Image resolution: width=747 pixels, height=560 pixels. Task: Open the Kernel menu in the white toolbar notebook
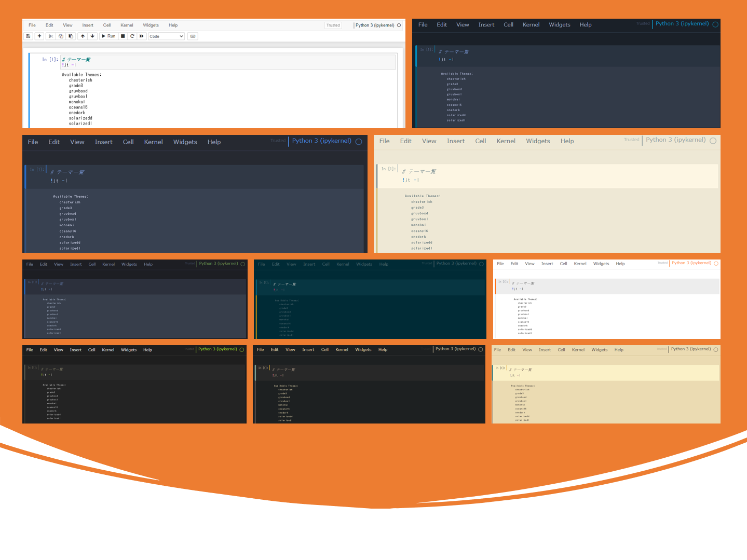point(127,25)
